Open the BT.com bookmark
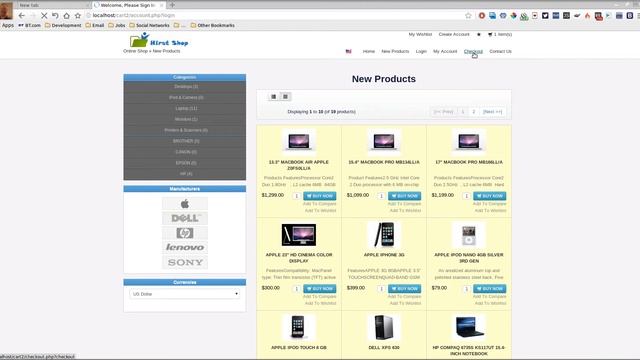This screenshot has height=360, width=640. pos(29,25)
